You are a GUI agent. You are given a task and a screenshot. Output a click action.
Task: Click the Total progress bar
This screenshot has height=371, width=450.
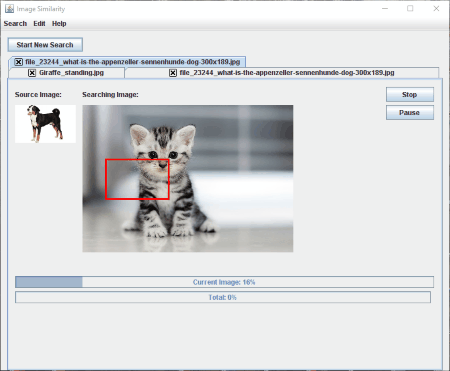point(223,297)
